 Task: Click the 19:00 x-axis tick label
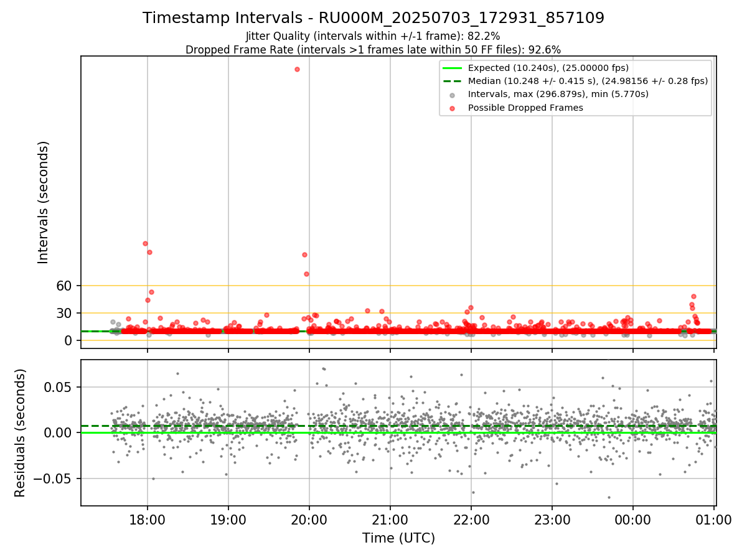(228, 520)
